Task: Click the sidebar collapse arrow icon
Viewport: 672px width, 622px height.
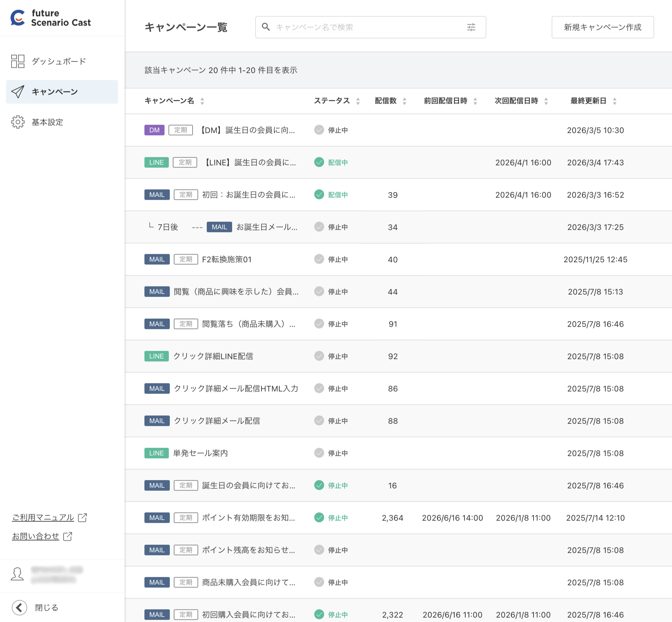Action: 19,607
